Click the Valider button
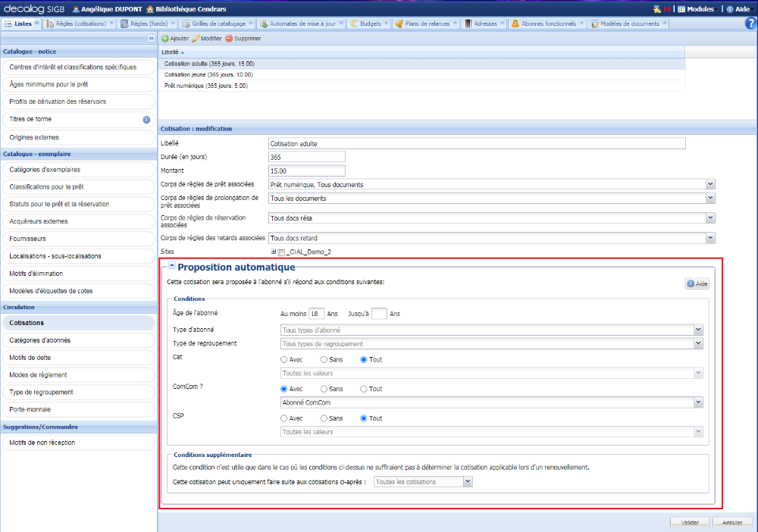Viewport: 758px width, 532px height. [x=690, y=522]
